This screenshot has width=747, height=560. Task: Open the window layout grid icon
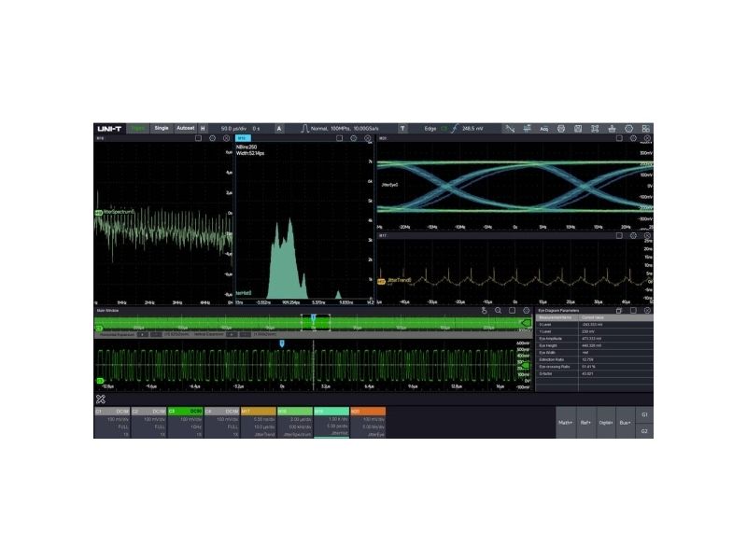tap(645, 129)
